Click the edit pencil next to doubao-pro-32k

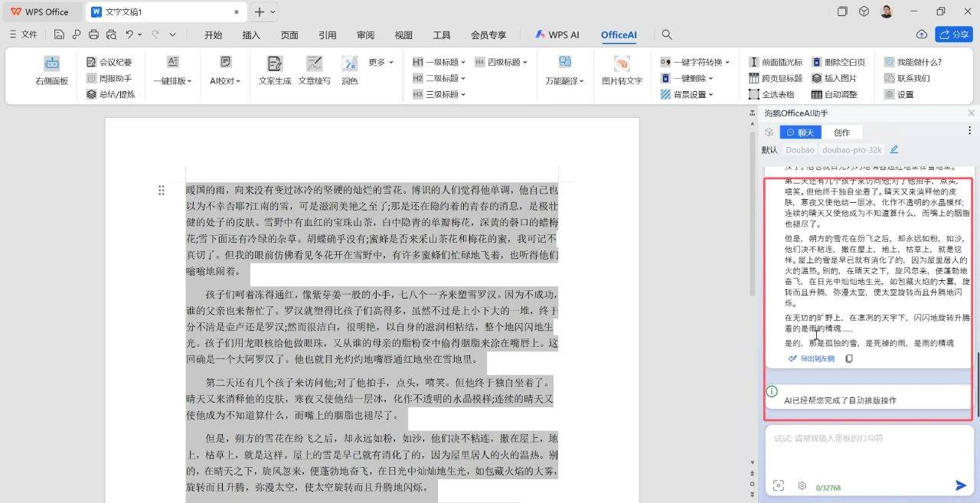(894, 149)
